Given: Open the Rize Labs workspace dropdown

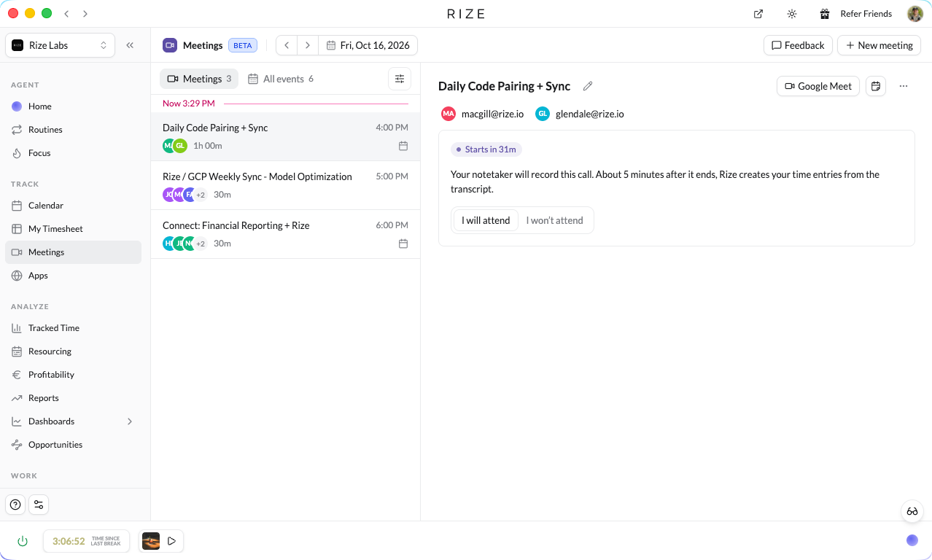Looking at the screenshot, I should [60, 45].
